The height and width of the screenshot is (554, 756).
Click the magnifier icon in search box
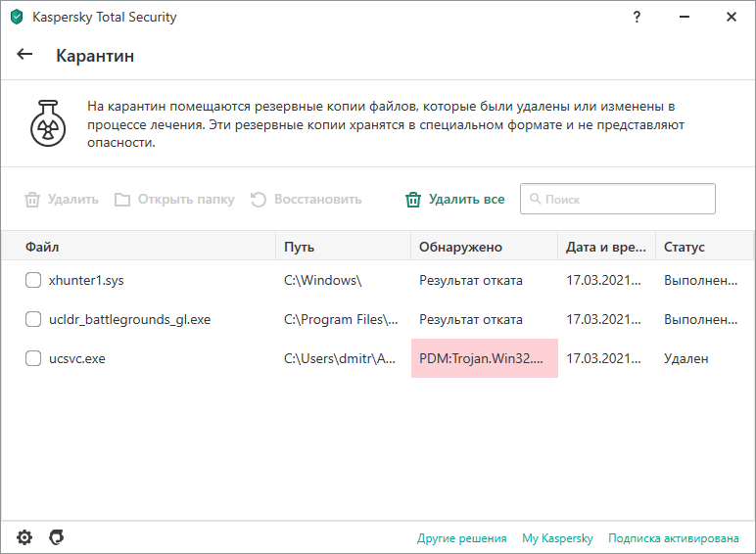pos(536,199)
